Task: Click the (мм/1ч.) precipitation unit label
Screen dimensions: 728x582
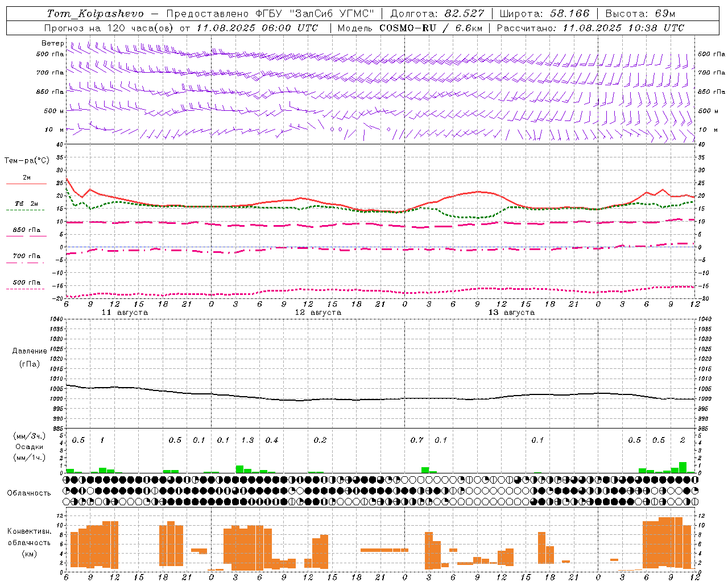Action: coord(30,458)
